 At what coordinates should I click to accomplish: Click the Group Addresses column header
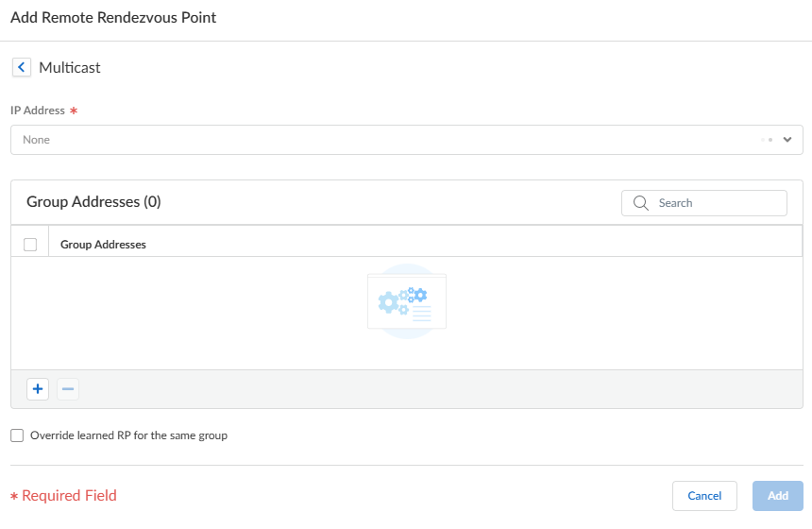[x=103, y=245]
